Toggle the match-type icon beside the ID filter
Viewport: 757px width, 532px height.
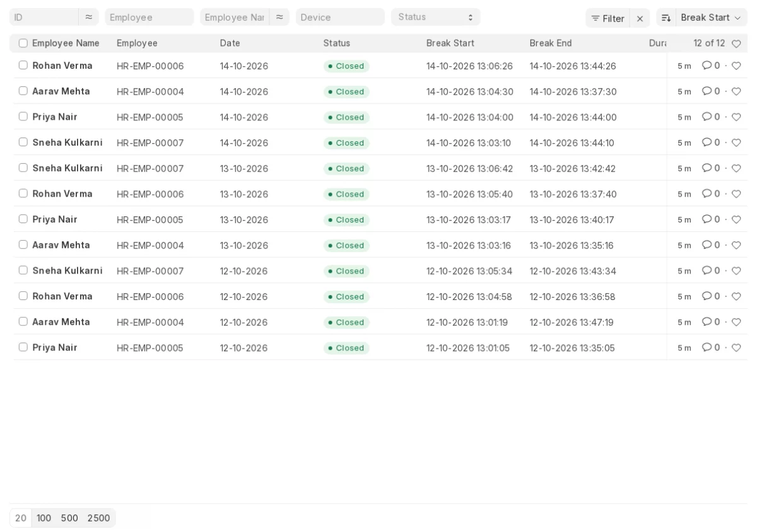coord(88,17)
